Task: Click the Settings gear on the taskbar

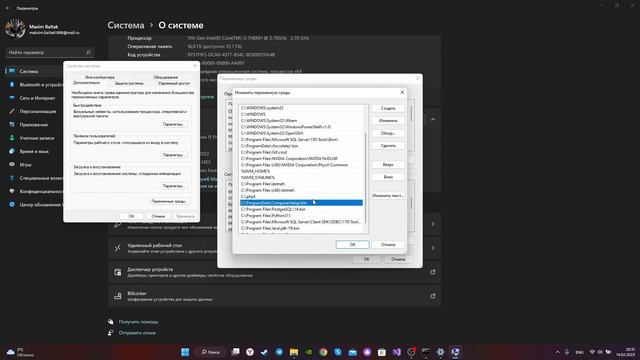Action: click(x=440, y=352)
